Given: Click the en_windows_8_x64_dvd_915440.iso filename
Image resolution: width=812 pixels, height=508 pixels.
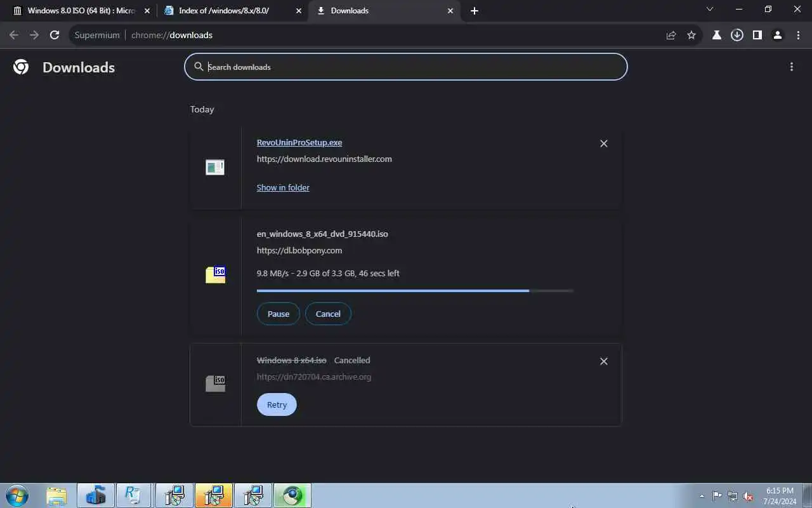Looking at the screenshot, I should [x=322, y=234].
